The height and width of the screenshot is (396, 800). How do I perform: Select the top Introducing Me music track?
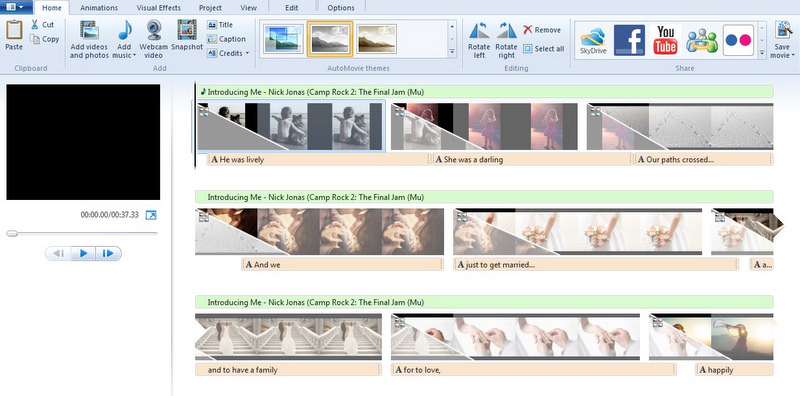(x=485, y=92)
